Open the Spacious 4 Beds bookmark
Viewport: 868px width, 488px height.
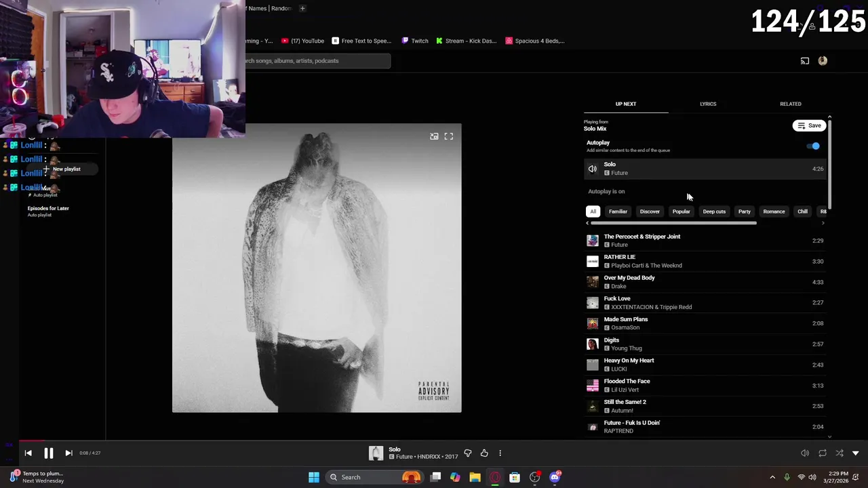(535, 41)
